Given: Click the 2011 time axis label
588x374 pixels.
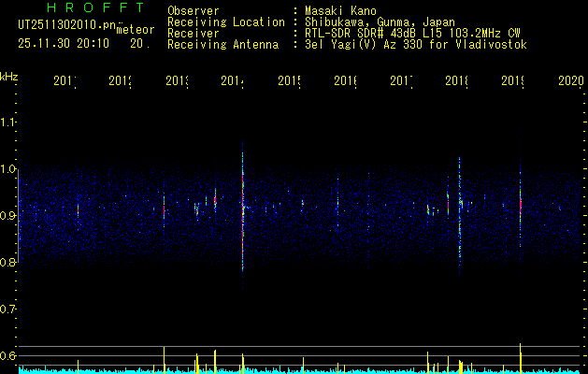Looking at the screenshot, I should 65,80.
